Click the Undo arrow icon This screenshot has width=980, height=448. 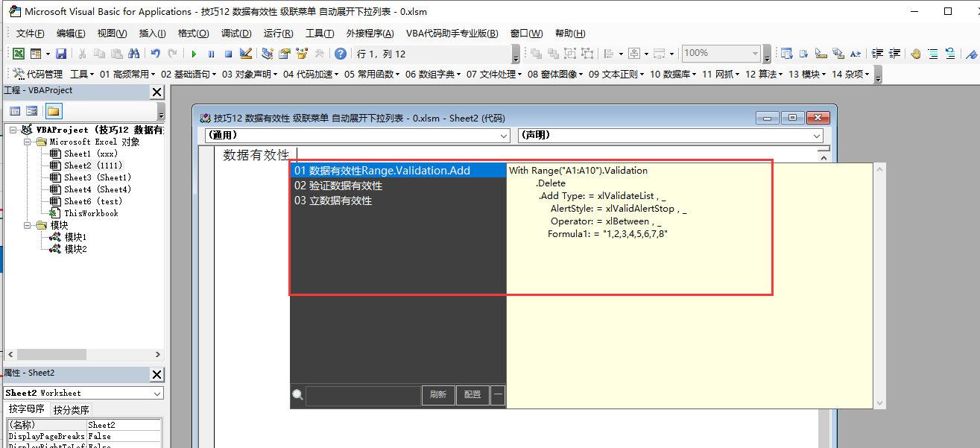(x=156, y=54)
